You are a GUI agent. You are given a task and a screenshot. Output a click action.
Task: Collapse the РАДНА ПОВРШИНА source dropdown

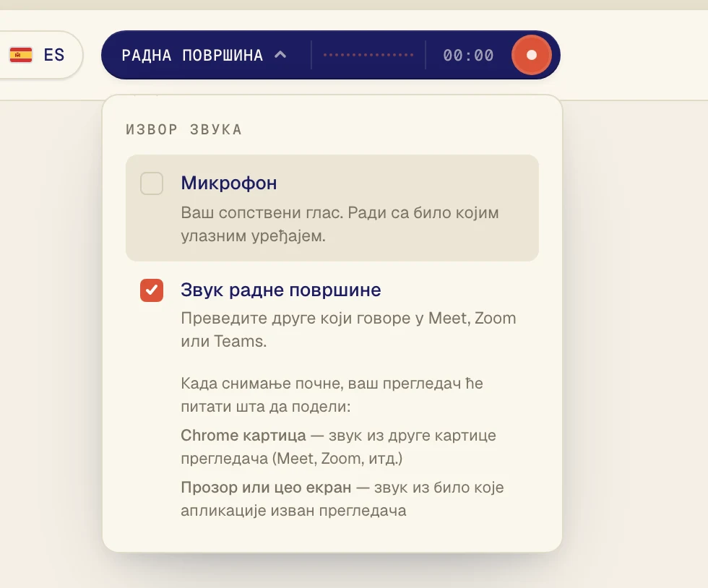coord(204,55)
